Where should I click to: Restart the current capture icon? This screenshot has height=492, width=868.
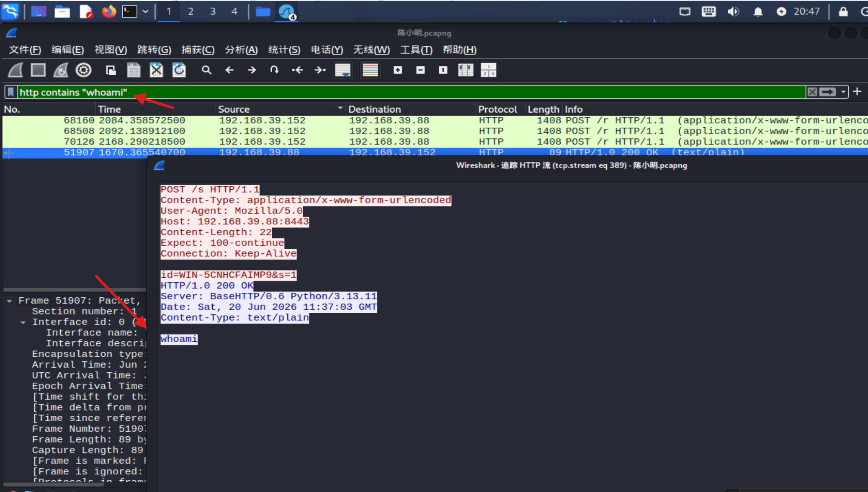coord(61,70)
